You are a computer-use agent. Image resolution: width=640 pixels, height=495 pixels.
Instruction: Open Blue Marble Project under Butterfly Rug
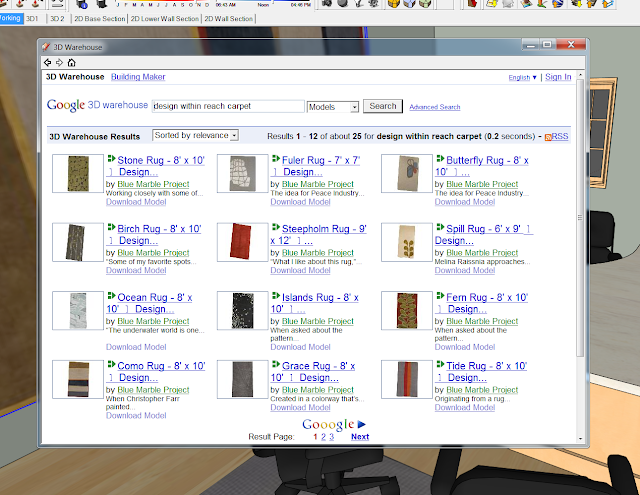[482, 184]
